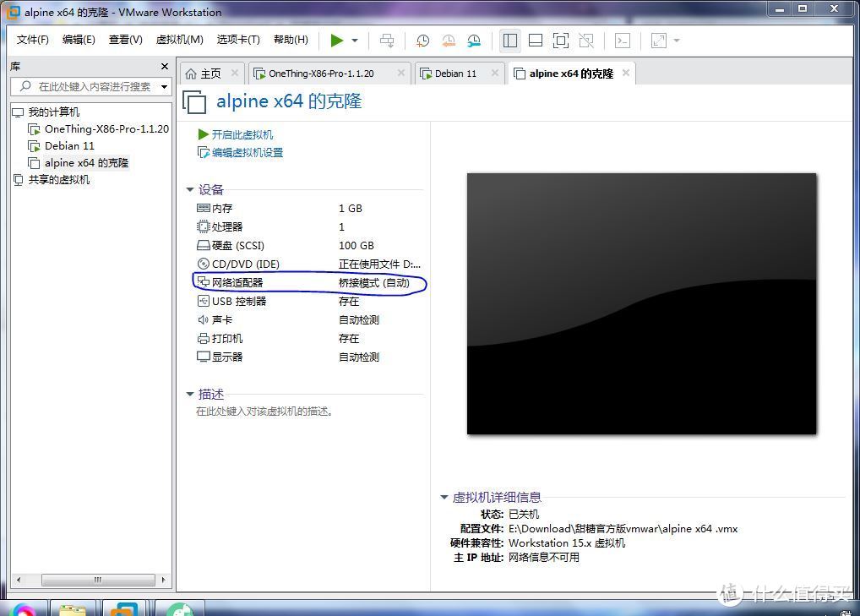Collapse the 设备 section

(189, 189)
